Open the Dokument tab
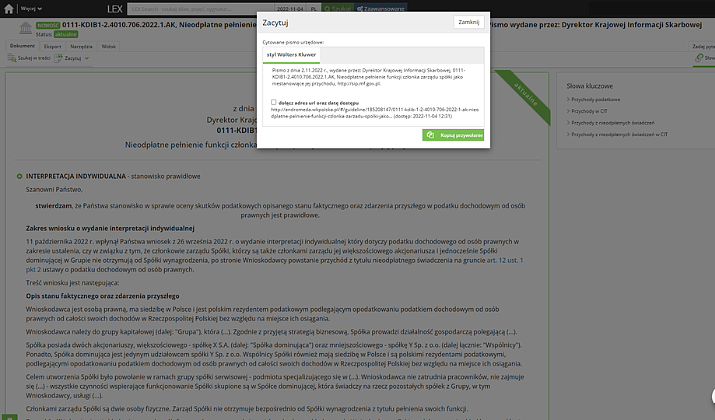Viewport: 715px width, 420px height. [x=22, y=46]
